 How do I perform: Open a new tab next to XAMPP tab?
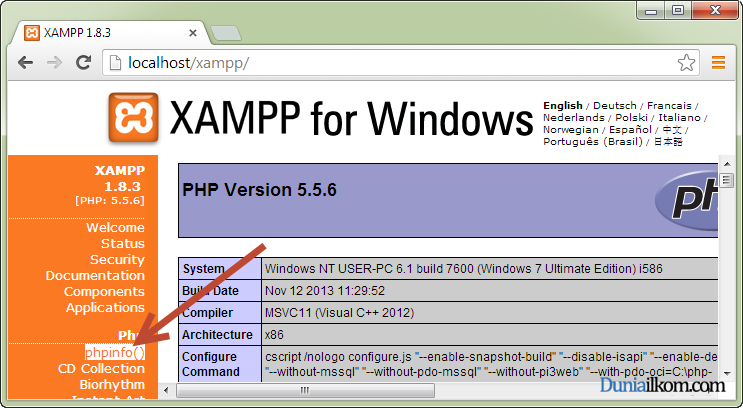(226, 33)
